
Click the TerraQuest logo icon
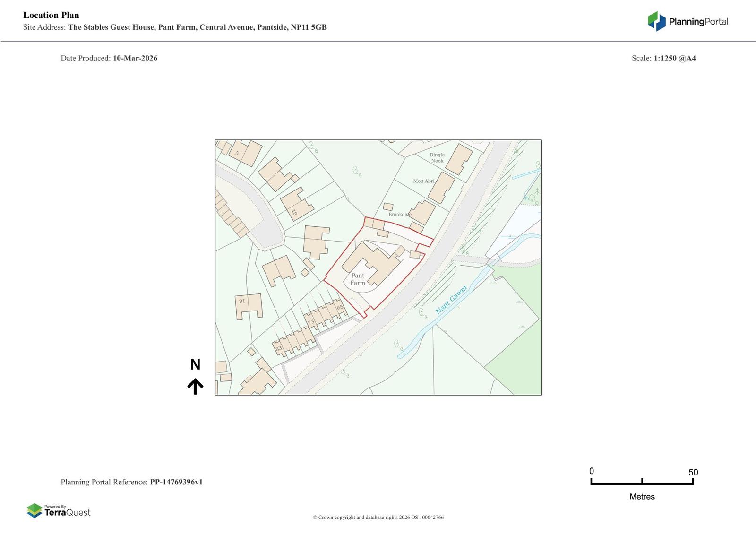(x=34, y=511)
